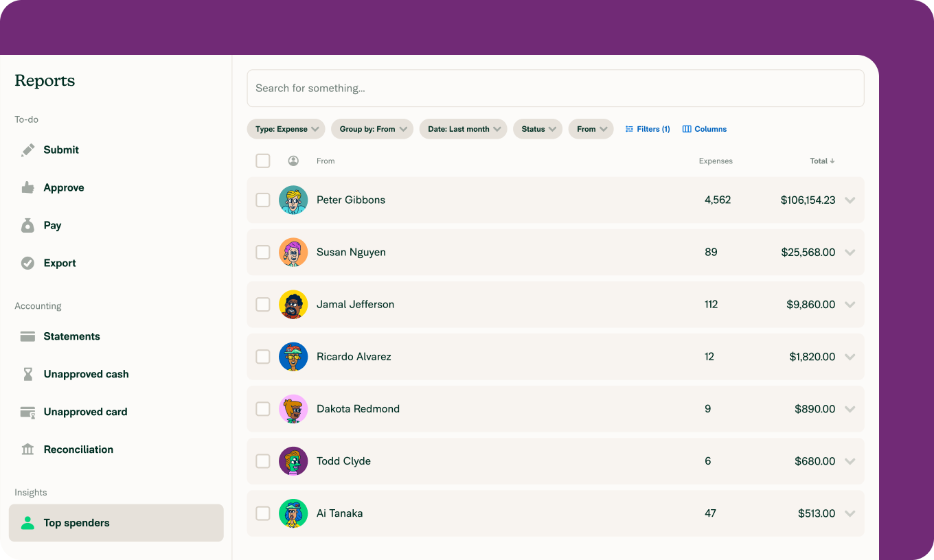This screenshot has height=560, width=934.
Task: Select the Pay cash icon
Action: [27, 224]
